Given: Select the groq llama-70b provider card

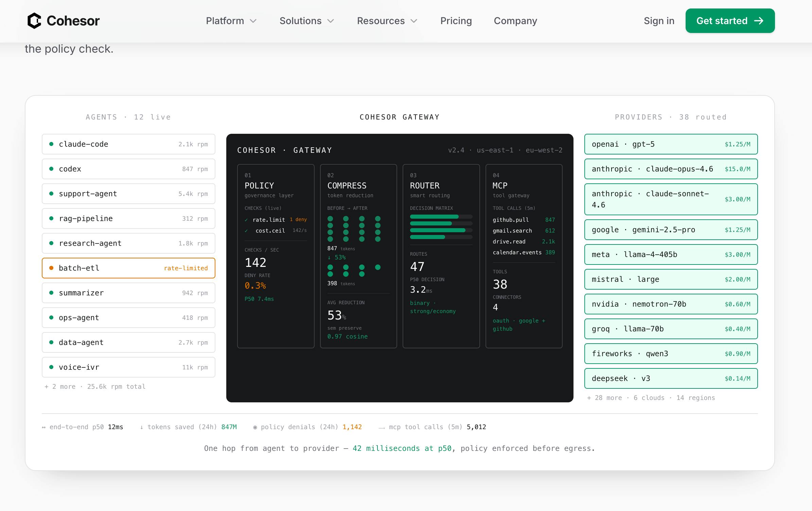Looking at the screenshot, I should [671, 329].
